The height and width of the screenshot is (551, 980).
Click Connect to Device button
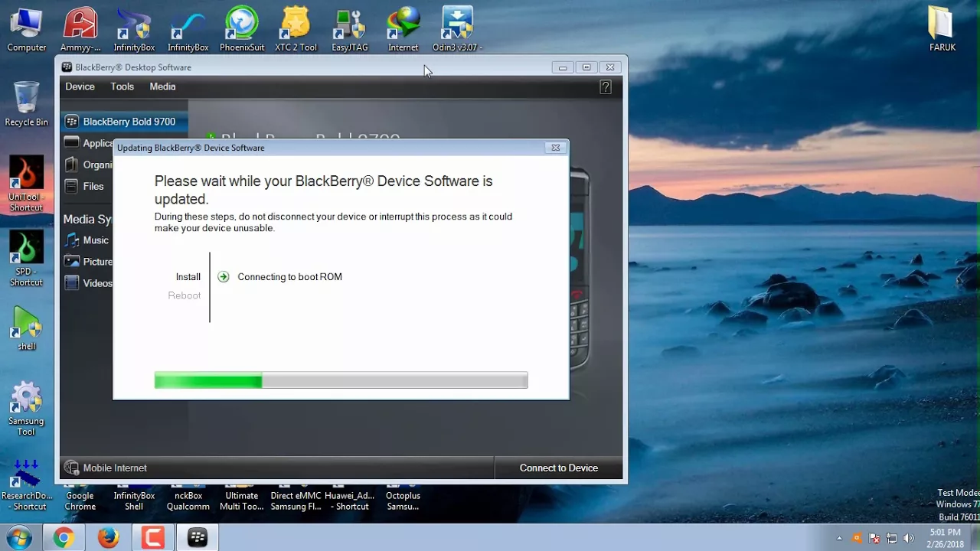point(559,468)
